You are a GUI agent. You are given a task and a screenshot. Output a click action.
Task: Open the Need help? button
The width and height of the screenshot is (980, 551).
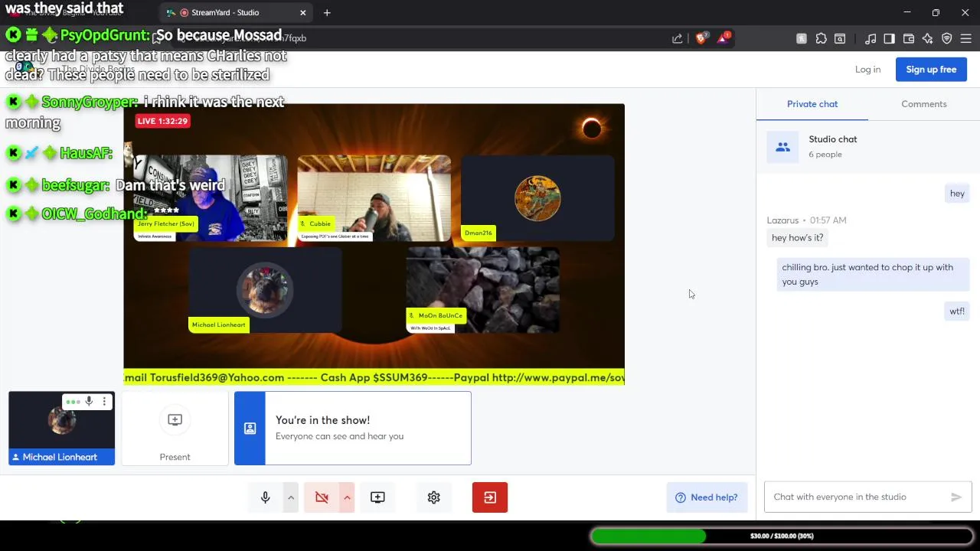tap(707, 497)
